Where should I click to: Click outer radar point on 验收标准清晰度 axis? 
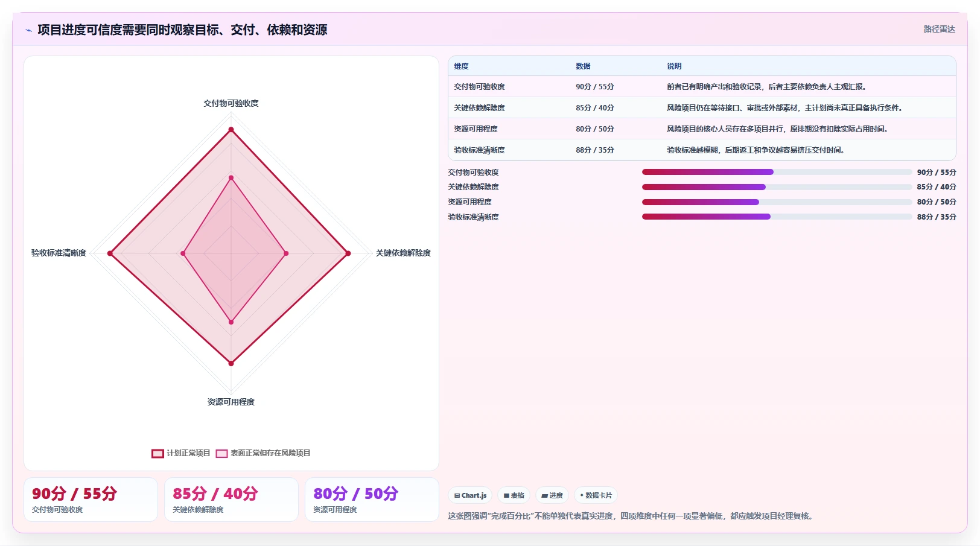click(x=110, y=253)
